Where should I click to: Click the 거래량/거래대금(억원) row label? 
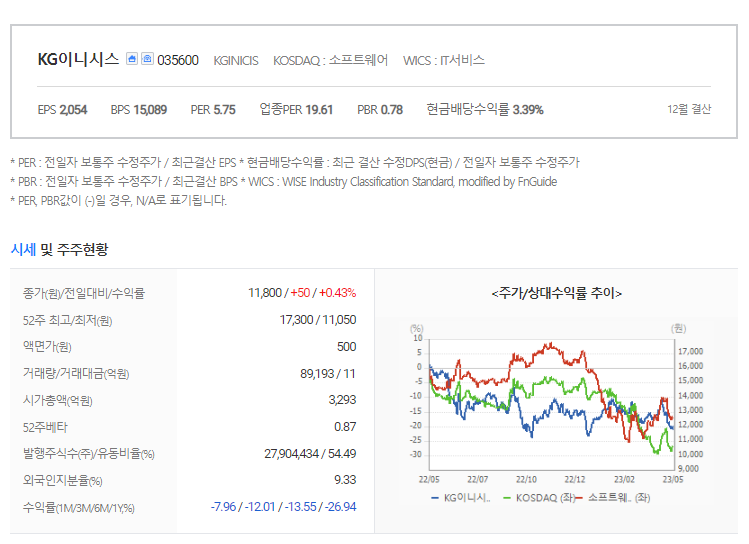pyautogui.click(x=76, y=373)
